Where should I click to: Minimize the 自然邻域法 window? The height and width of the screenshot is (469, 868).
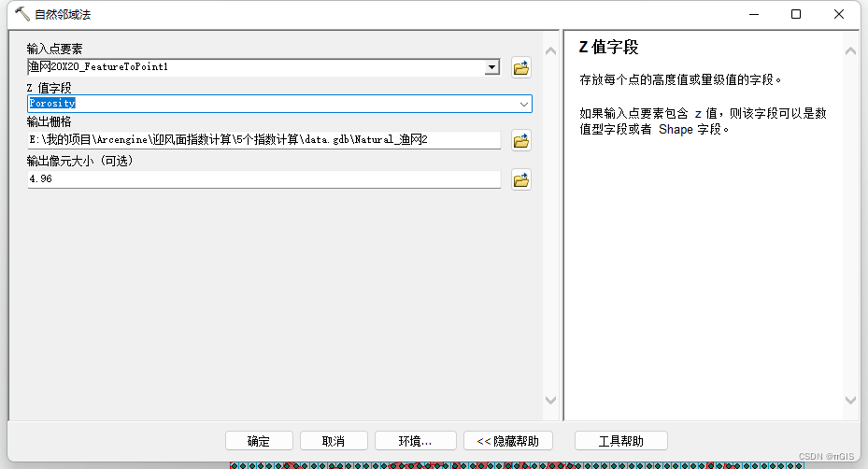coord(754,14)
